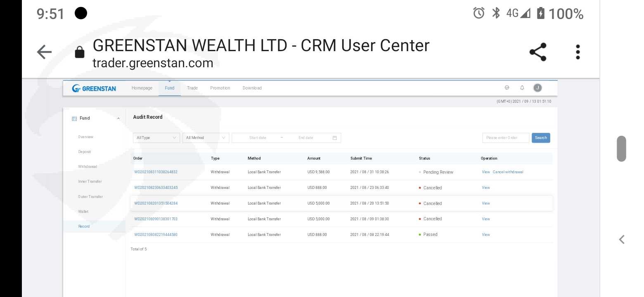Click View for the 08/09 cancelled order
The height and width of the screenshot is (297, 644).
pyautogui.click(x=486, y=219)
